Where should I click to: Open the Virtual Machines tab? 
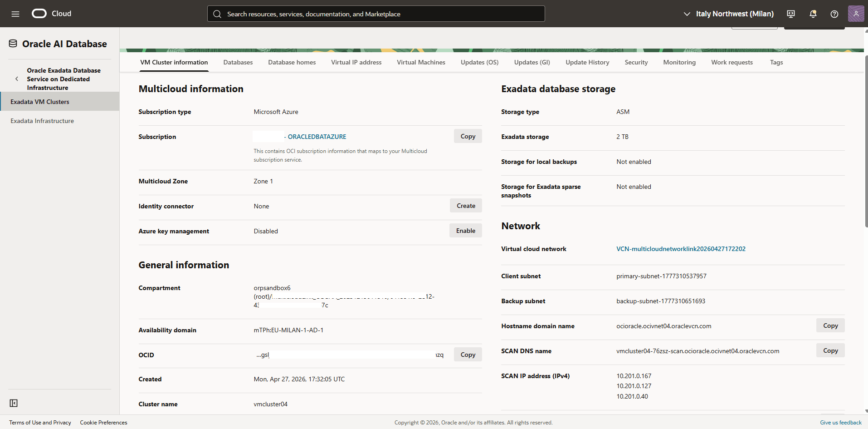click(421, 62)
